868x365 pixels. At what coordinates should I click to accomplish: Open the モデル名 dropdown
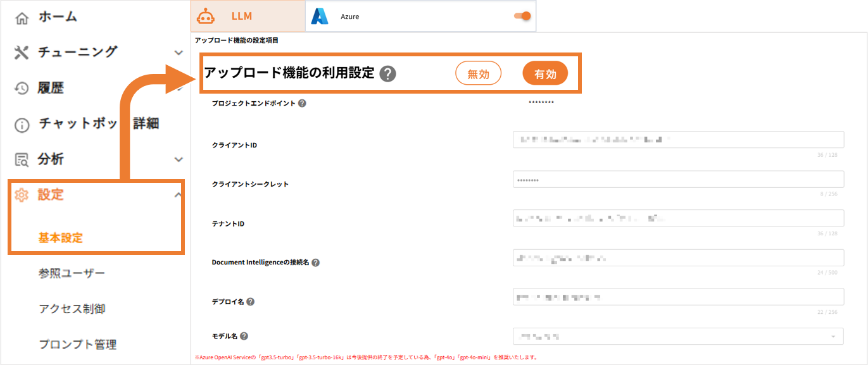click(677, 337)
